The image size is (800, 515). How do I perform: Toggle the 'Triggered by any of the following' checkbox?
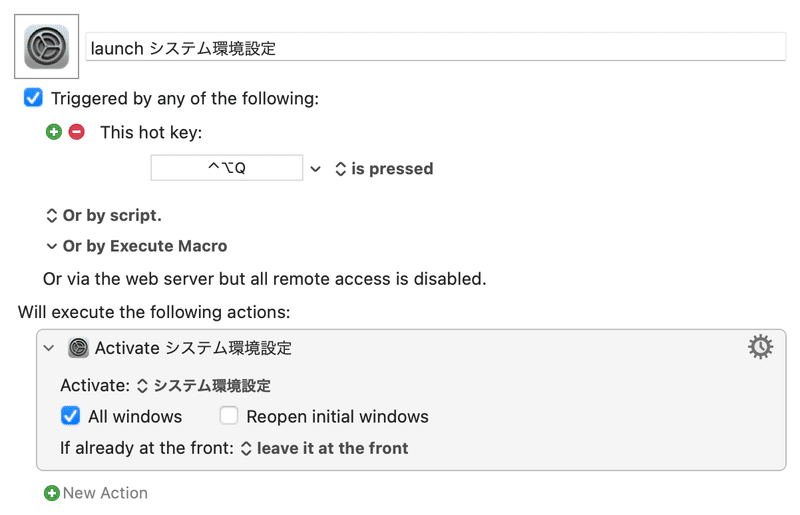pos(33,97)
